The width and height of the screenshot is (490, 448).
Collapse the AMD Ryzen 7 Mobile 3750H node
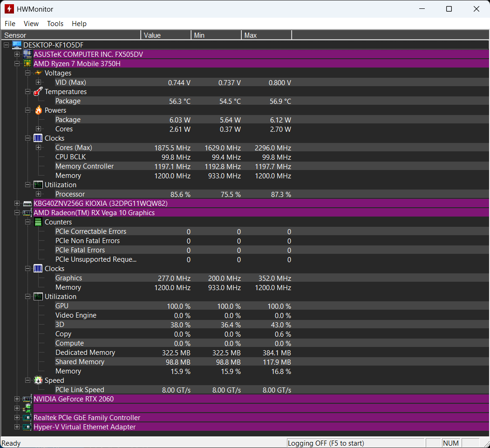(x=17, y=63)
